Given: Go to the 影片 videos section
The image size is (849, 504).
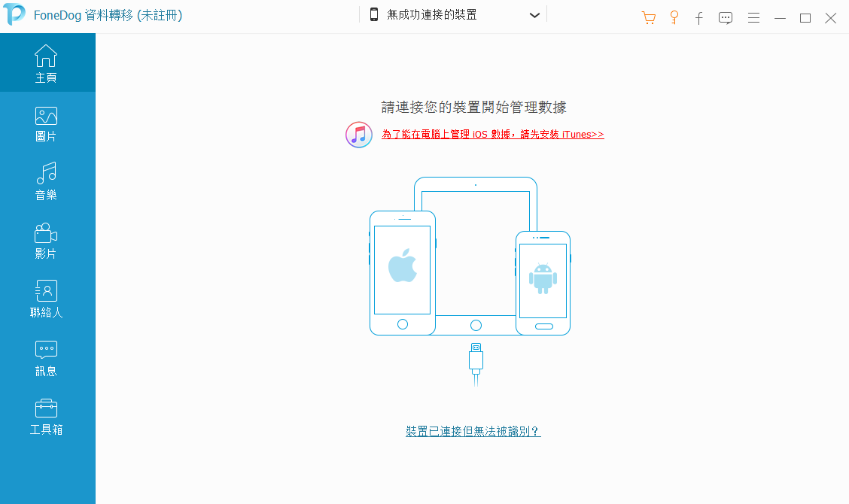Looking at the screenshot, I should pyautogui.click(x=46, y=241).
